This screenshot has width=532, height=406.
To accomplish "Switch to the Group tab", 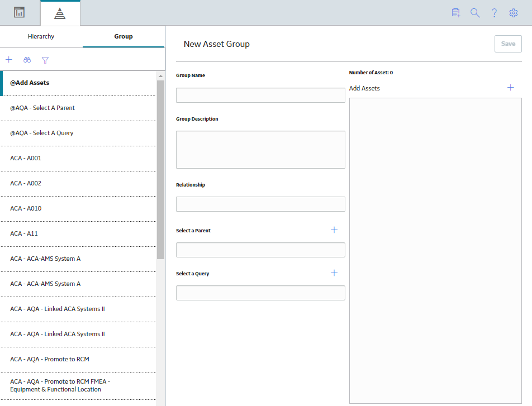I will [123, 36].
